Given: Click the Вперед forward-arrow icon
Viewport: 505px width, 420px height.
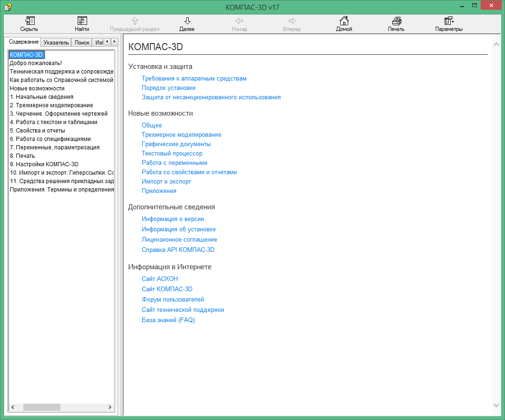Looking at the screenshot, I should [292, 21].
